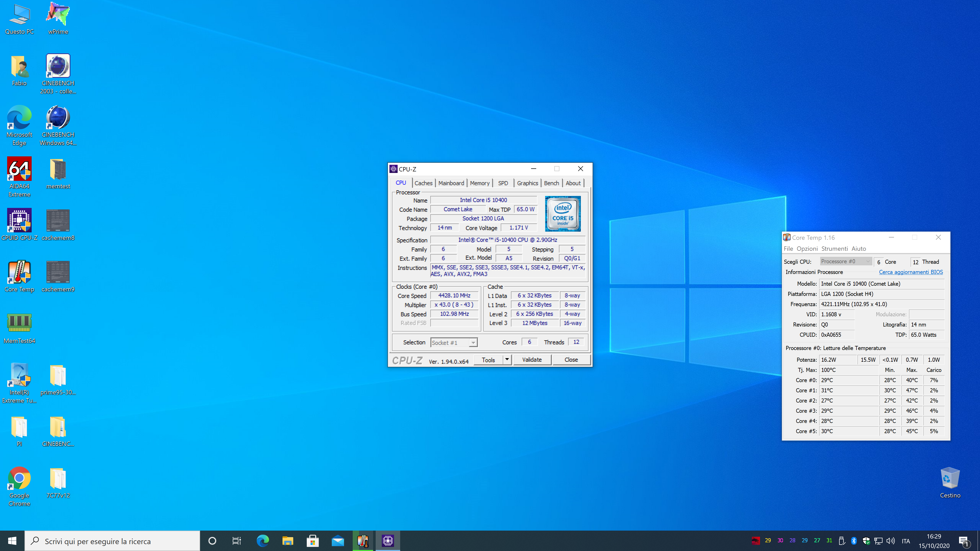This screenshot has width=980, height=551.
Task: Click the Validate button in CPU-Z
Action: (532, 360)
